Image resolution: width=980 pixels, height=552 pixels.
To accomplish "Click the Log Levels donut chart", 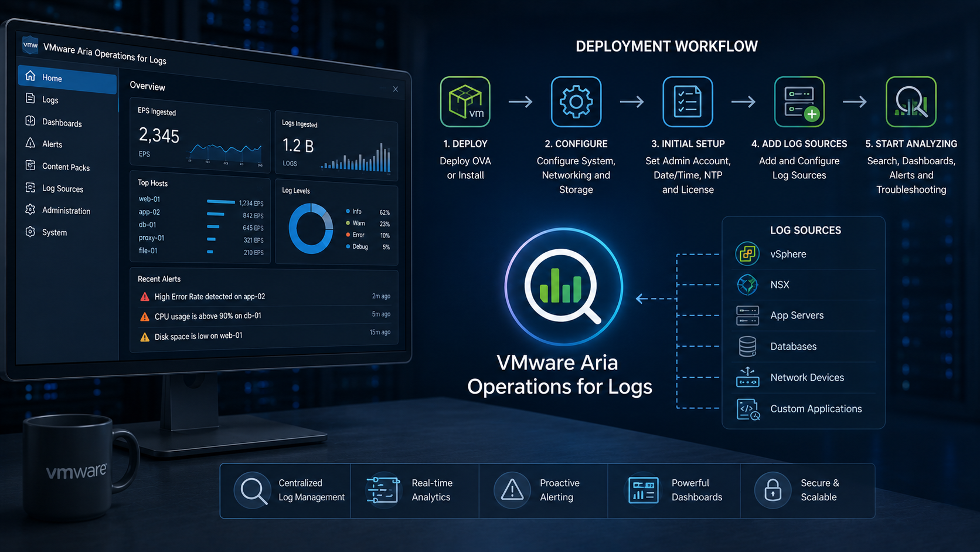I will coord(311,228).
